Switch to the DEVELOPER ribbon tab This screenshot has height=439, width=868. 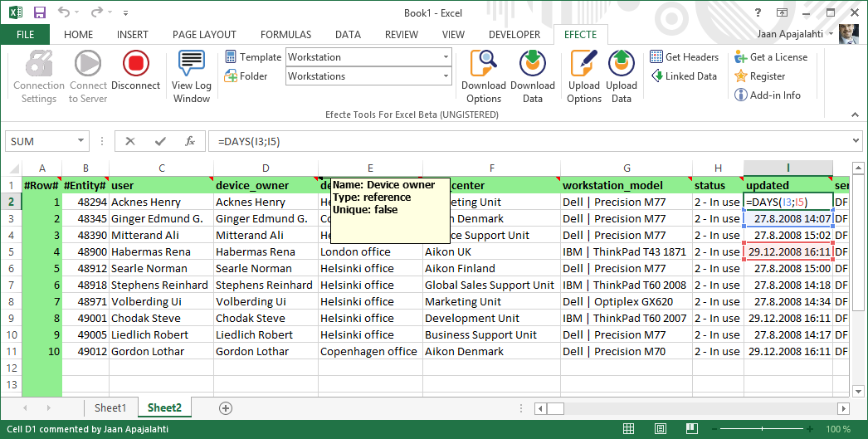click(514, 35)
